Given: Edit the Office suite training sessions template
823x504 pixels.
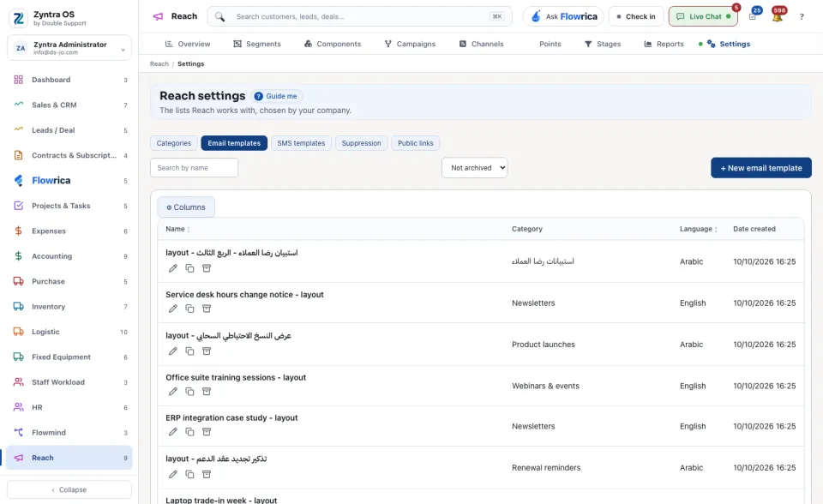Looking at the screenshot, I should [x=172, y=392].
